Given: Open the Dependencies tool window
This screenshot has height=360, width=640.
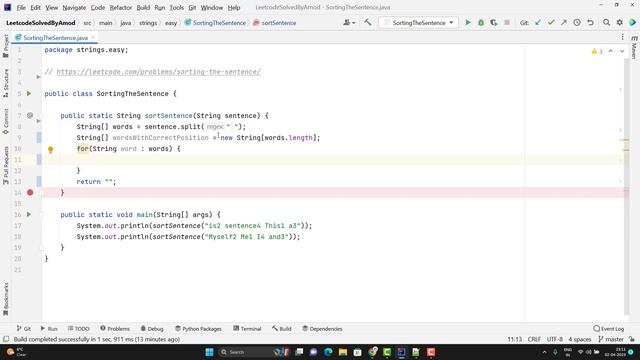Looking at the screenshot, I should pyautogui.click(x=322, y=329).
